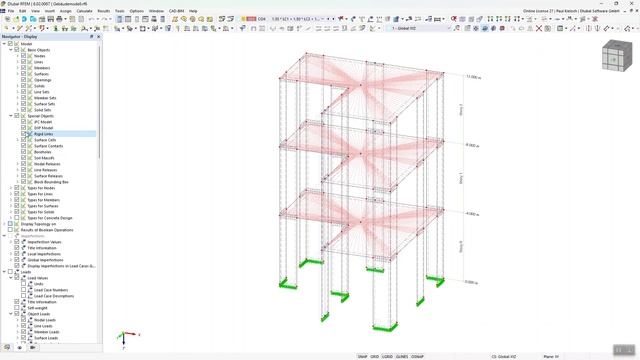The height and width of the screenshot is (360, 640).
Task: Toggle the Lines checkbox
Action: click(x=23, y=62)
